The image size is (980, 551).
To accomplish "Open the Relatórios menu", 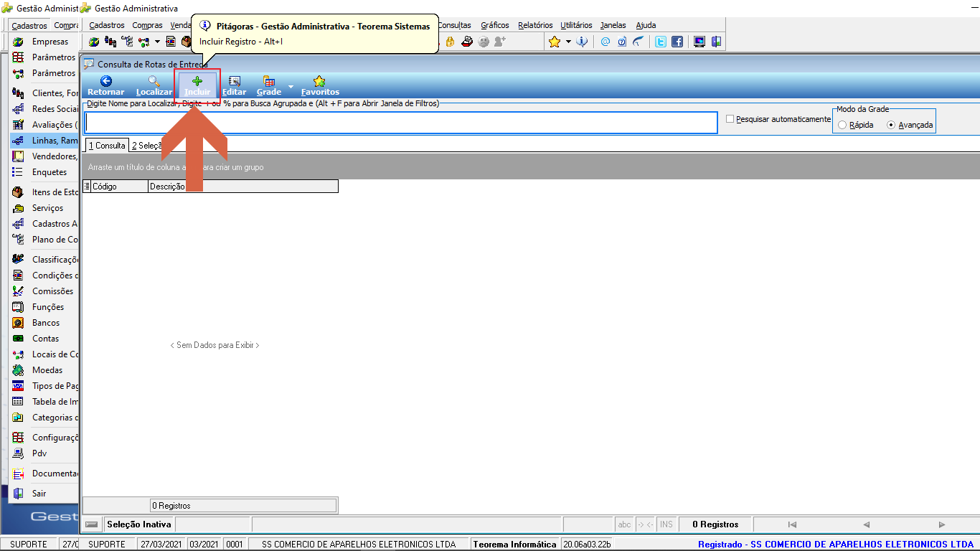I will click(535, 25).
